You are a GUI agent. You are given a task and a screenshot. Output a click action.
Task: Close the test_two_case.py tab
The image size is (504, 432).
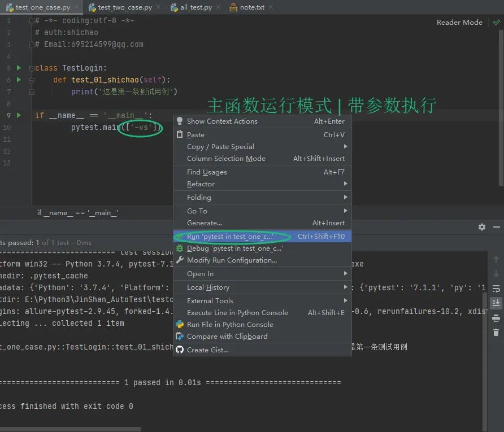click(158, 7)
